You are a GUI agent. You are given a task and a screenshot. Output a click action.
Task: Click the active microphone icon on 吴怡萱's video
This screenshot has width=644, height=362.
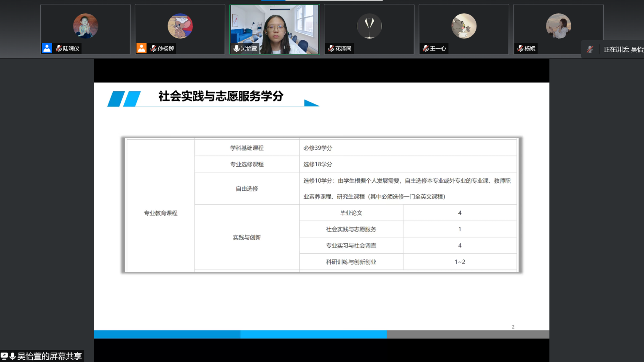point(236,48)
